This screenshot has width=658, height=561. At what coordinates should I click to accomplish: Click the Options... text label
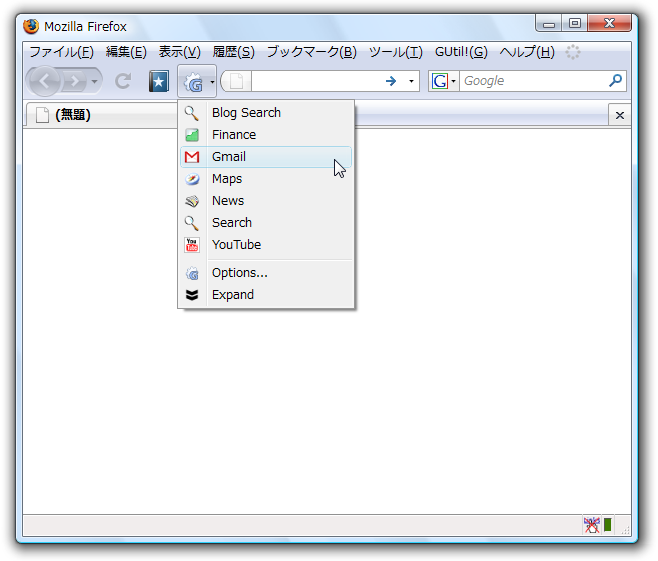[x=240, y=273]
